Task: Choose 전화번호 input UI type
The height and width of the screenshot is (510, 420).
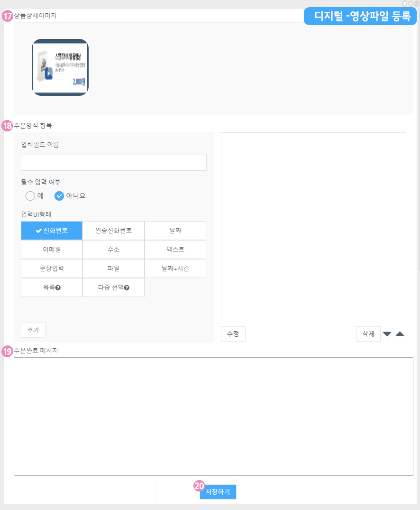Action: click(x=52, y=231)
